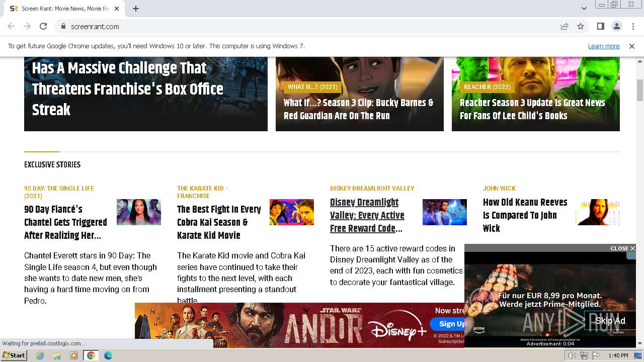Click the Disney Dreamlight Valley thumbnail
Viewport: 644px width, 362px height.
pyautogui.click(x=445, y=212)
